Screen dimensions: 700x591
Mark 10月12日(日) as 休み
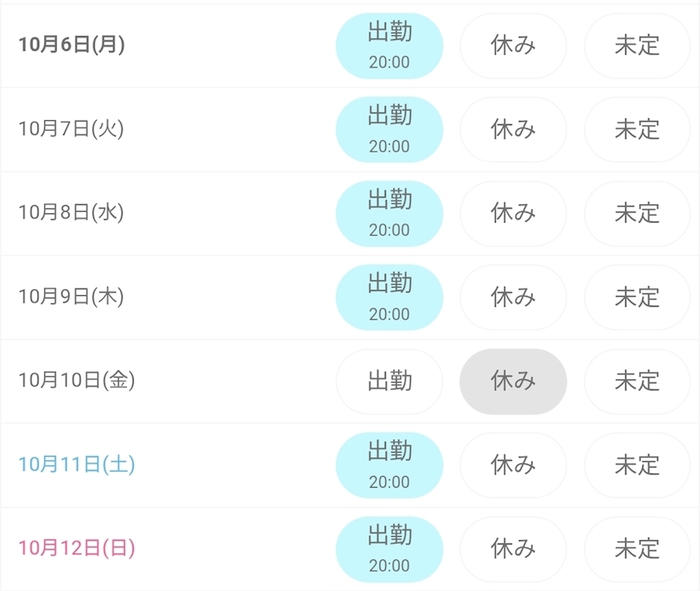point(513,549)
